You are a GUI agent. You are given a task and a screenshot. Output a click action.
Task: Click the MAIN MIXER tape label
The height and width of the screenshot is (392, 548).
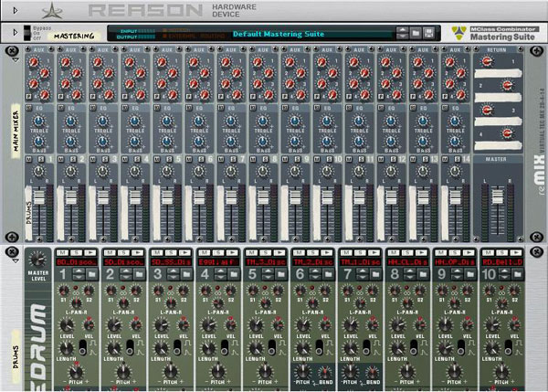16,131
